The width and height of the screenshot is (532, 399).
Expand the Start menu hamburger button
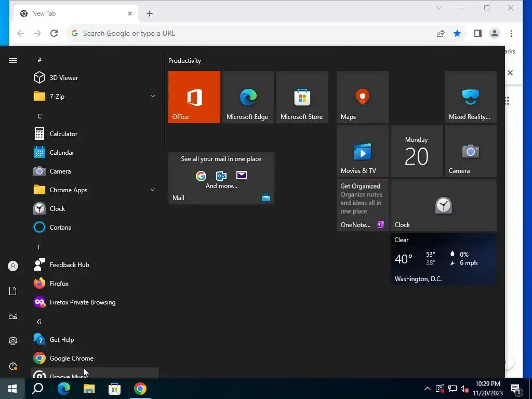tap(13, 60)
